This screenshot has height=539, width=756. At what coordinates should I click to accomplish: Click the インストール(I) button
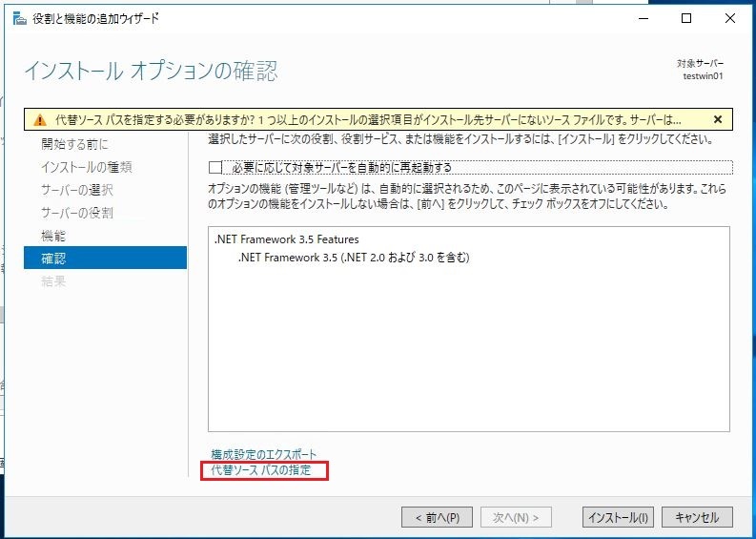pyautogui.click(x=618, y=517)
